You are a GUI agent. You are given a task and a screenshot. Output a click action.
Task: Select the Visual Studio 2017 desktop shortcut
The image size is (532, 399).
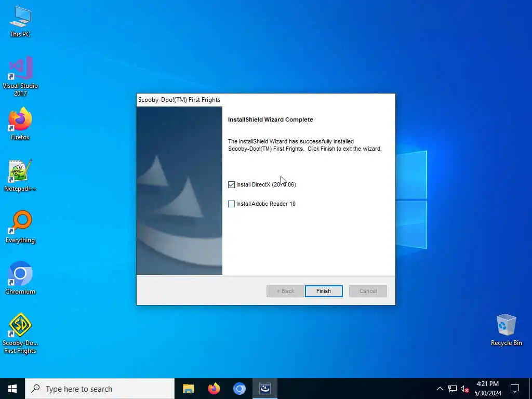tap(20, 76)
